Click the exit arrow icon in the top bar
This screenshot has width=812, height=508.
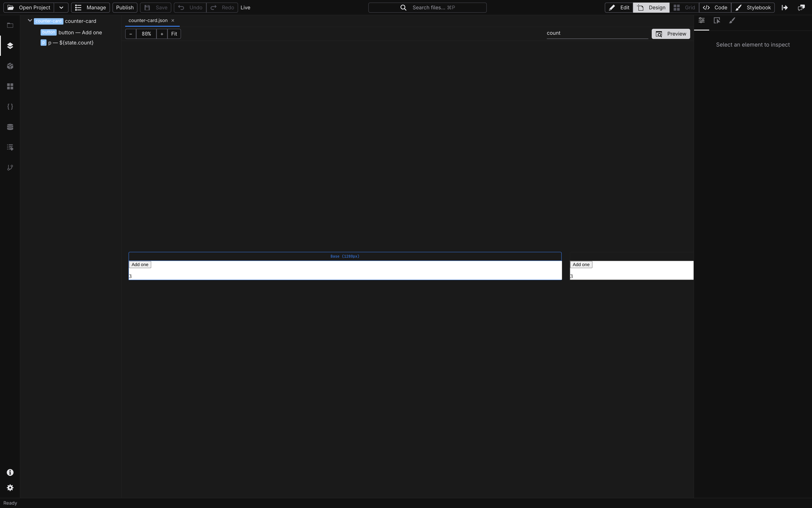785,7
